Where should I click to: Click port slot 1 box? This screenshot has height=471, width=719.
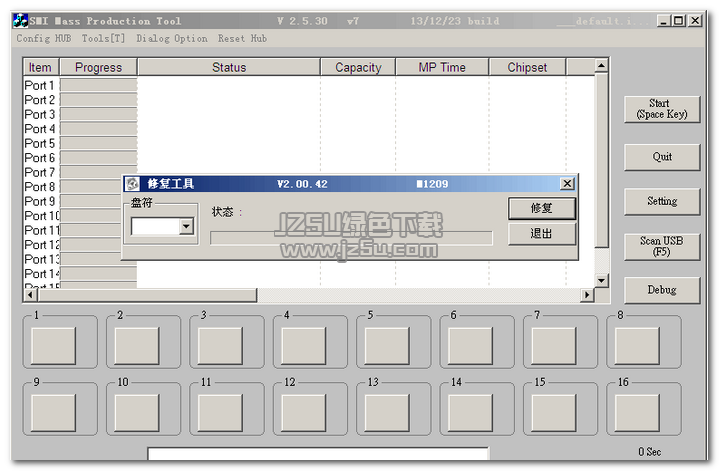54,346
